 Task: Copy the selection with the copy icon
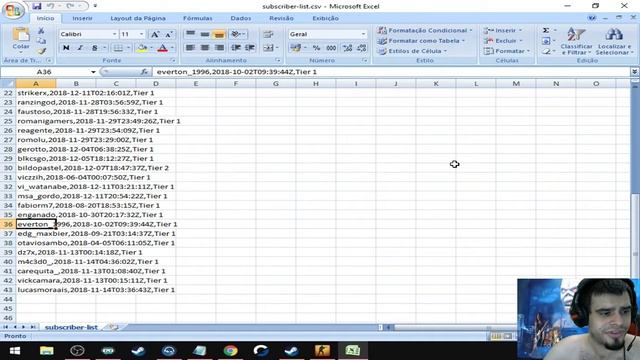point(41,41)
